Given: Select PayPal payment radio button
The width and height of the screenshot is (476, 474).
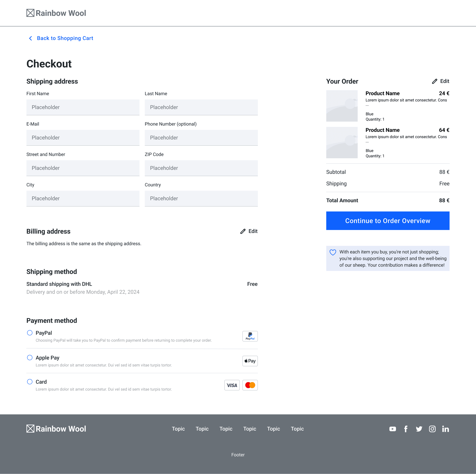Looking at the screenshot, I should (x=30, y=333).
